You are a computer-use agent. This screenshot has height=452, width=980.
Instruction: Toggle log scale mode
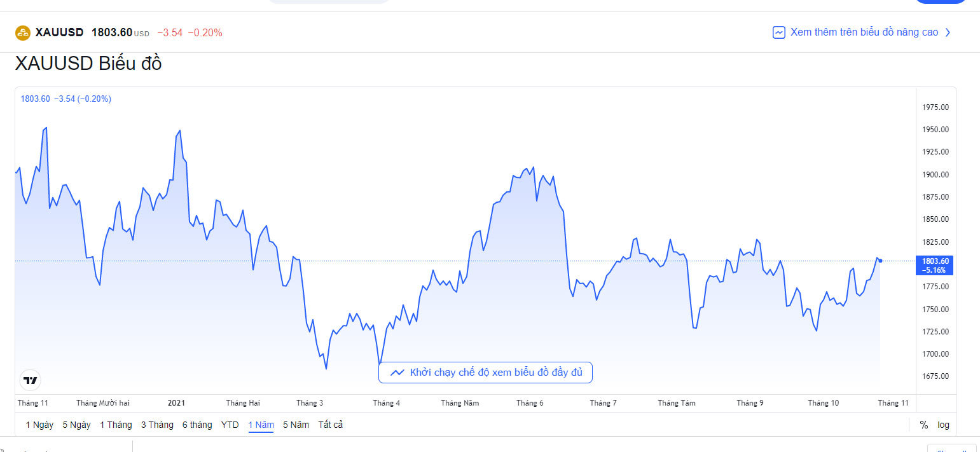point(943,425)
